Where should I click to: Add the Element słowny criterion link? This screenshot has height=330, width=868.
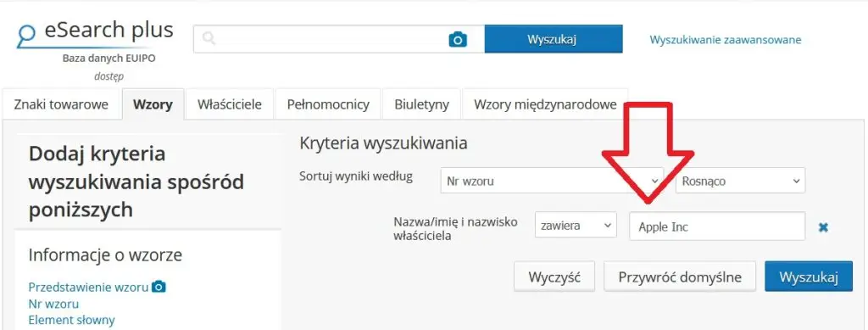(x=71, y=320)
